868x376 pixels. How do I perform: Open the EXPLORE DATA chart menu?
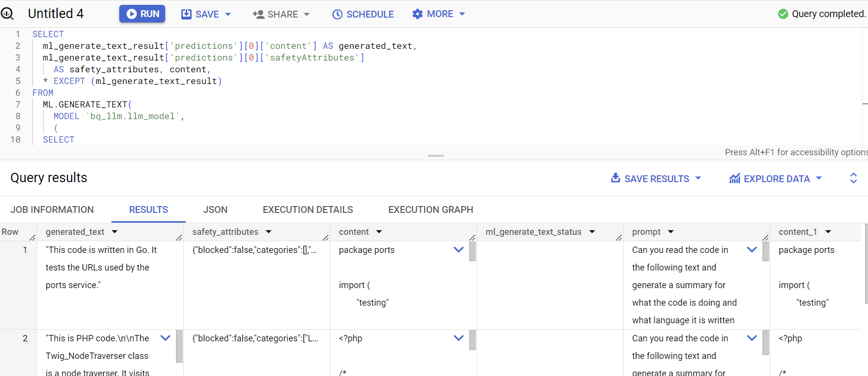(x=776, y=179)
